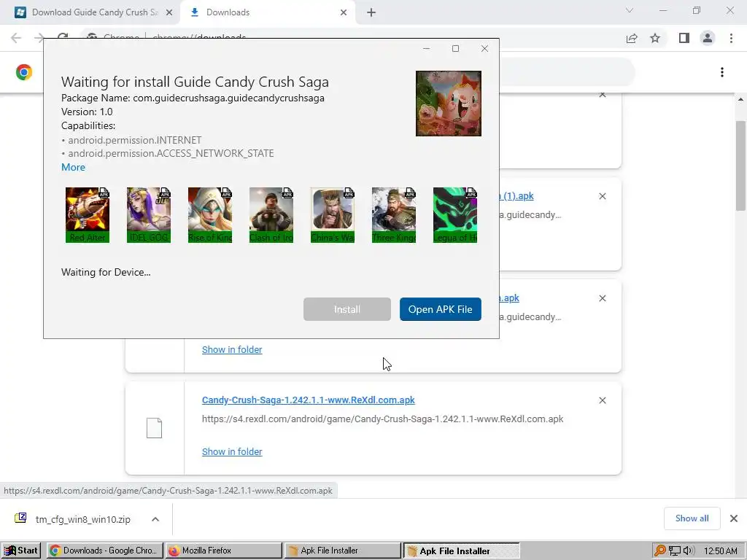Click the Guide Candy Crush Saga app image
Image resolution: width=747 pixels, height=560 pixels.
click(449, 104)
